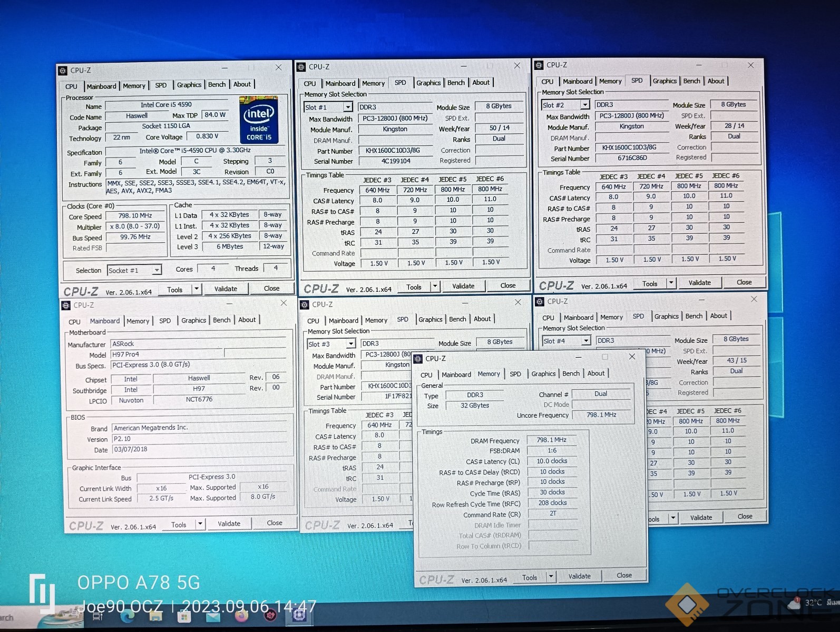Click the CPU-Z title icon in the Slot #3 window
Viewport: 840px width, 632px height.
(x=305, y=304)
